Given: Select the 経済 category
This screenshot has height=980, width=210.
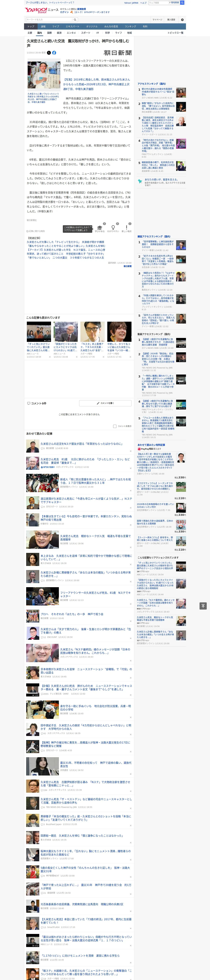Looking at the screenshot, I should point(59,33).
